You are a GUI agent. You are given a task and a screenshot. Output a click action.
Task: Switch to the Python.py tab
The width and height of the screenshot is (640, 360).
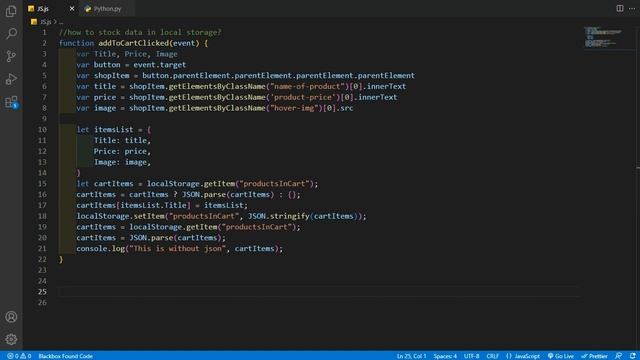107,9
